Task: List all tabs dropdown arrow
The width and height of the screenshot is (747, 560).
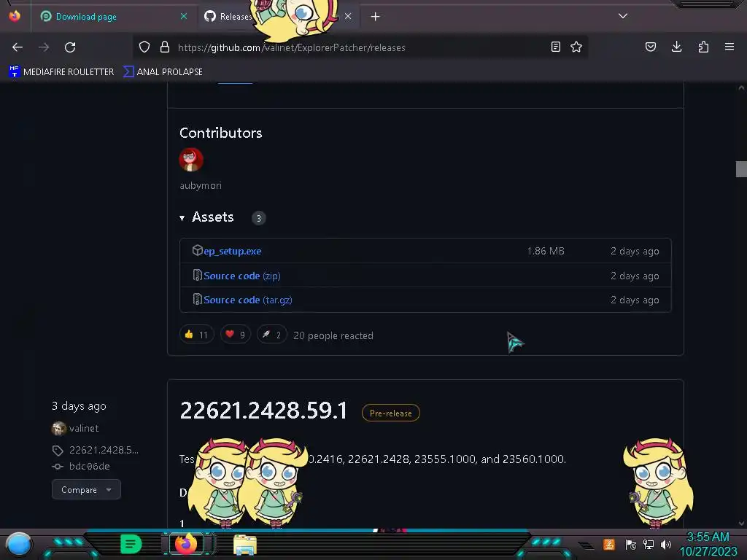Action: tap(623, 16)
